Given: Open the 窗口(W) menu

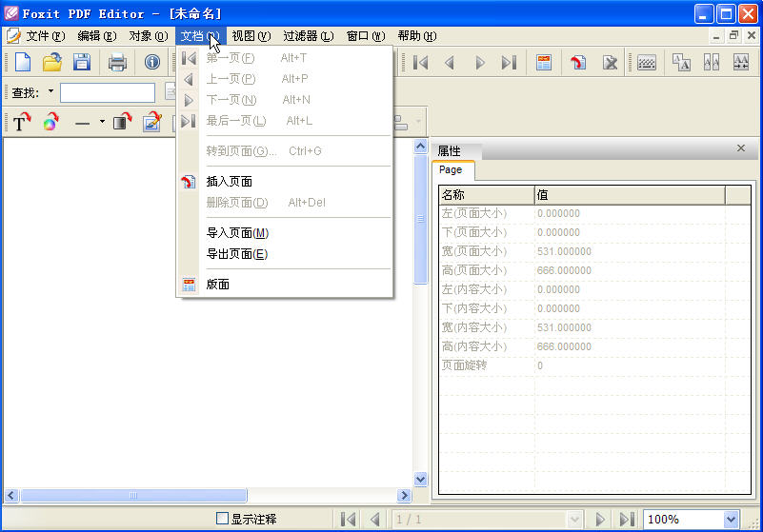Looking at the screenshot, I should tap(366, 36).
